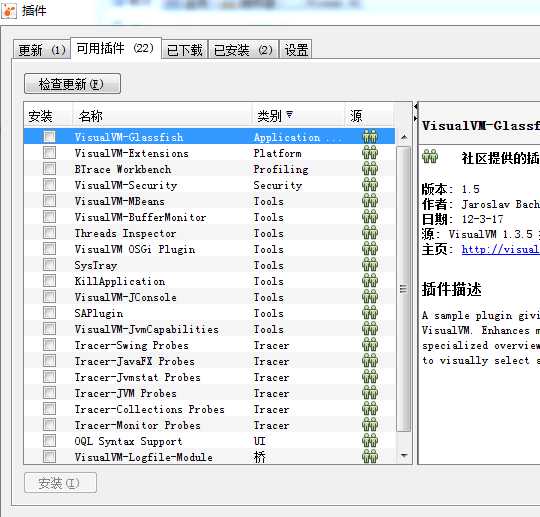Go to the 设置 tab
This screenshot has height=517, width=540.
296,50
